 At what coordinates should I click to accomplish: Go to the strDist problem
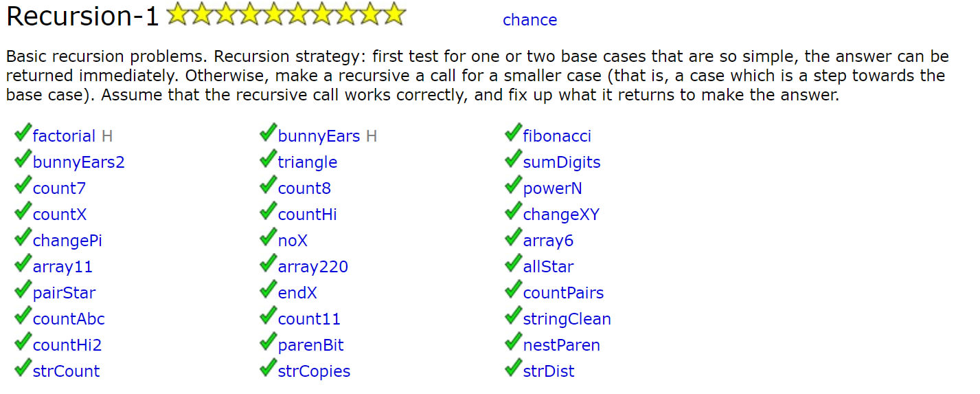[549, 371]
